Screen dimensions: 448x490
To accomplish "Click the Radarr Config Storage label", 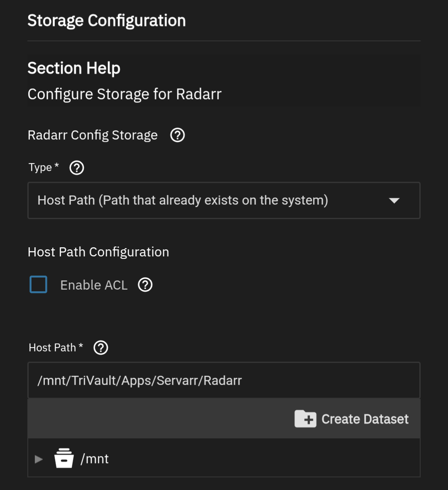I will 93,135.
